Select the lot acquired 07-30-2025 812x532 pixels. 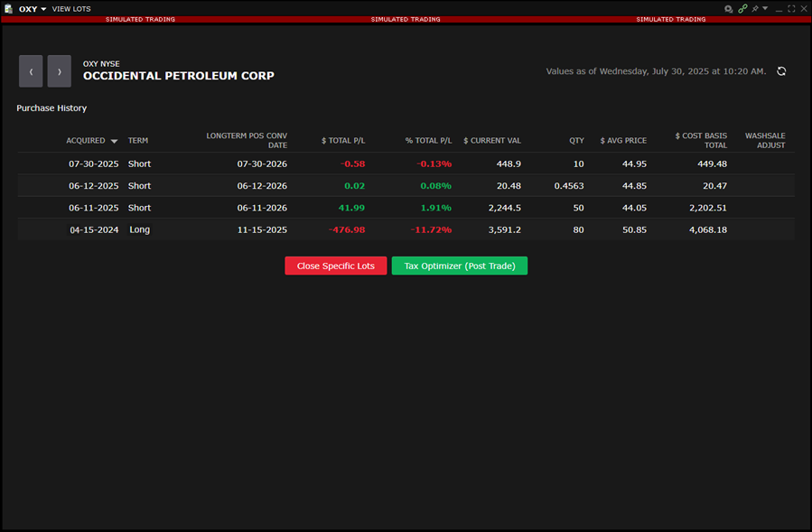(x=94, y=164)
